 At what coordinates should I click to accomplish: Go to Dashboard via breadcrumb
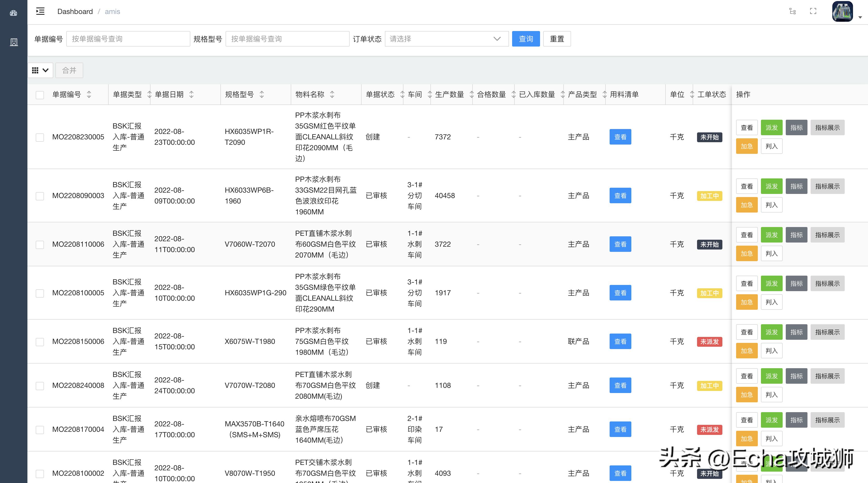(75, 11)
